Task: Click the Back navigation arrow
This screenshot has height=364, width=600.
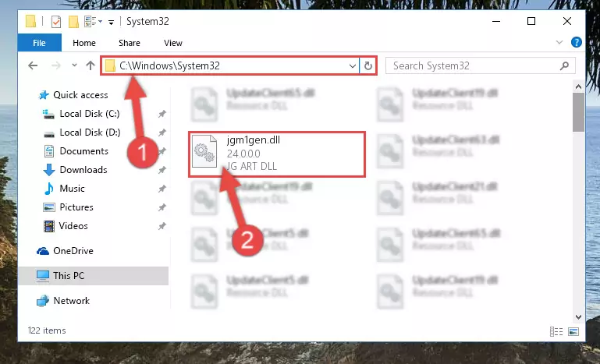Action: (33, 65)
